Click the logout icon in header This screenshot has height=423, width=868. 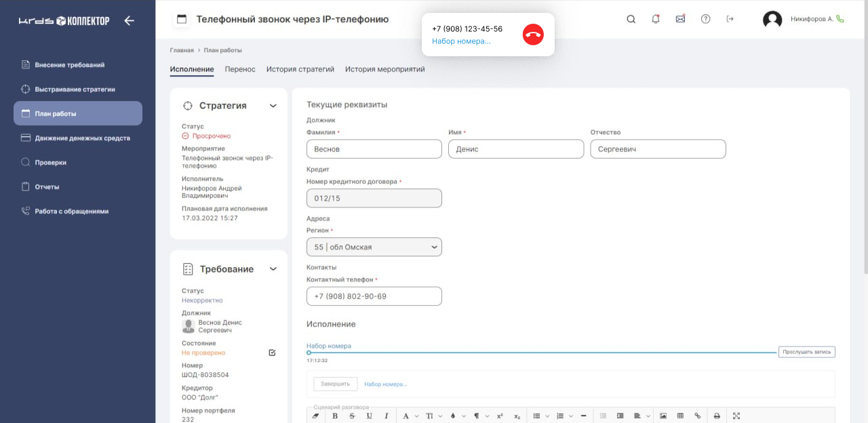[730, 19]
